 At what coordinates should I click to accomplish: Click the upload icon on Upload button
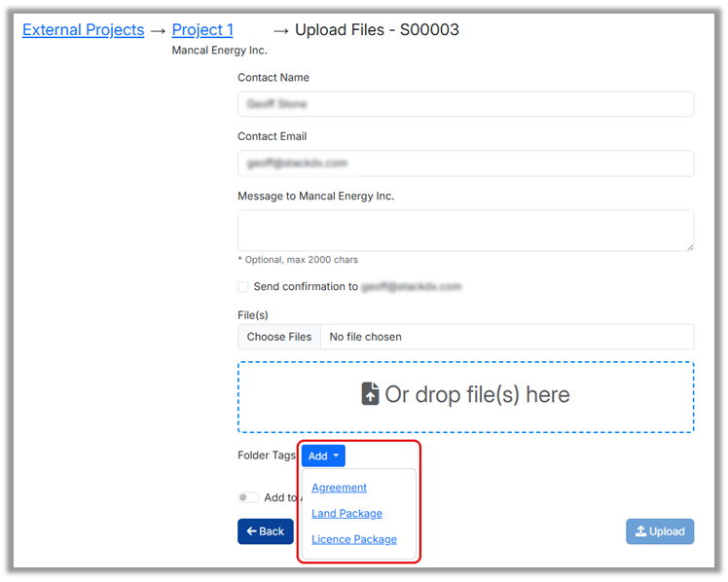point(640,531)
